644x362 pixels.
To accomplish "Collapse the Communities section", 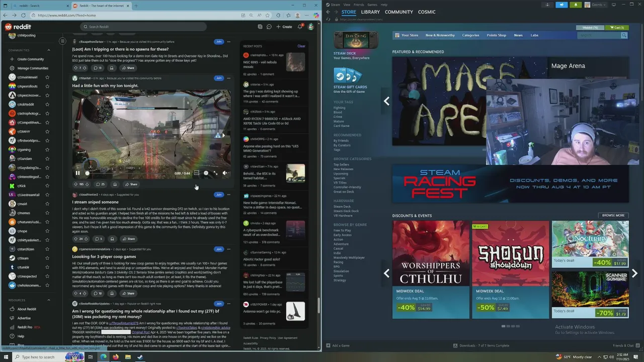I will pos(49,50).
